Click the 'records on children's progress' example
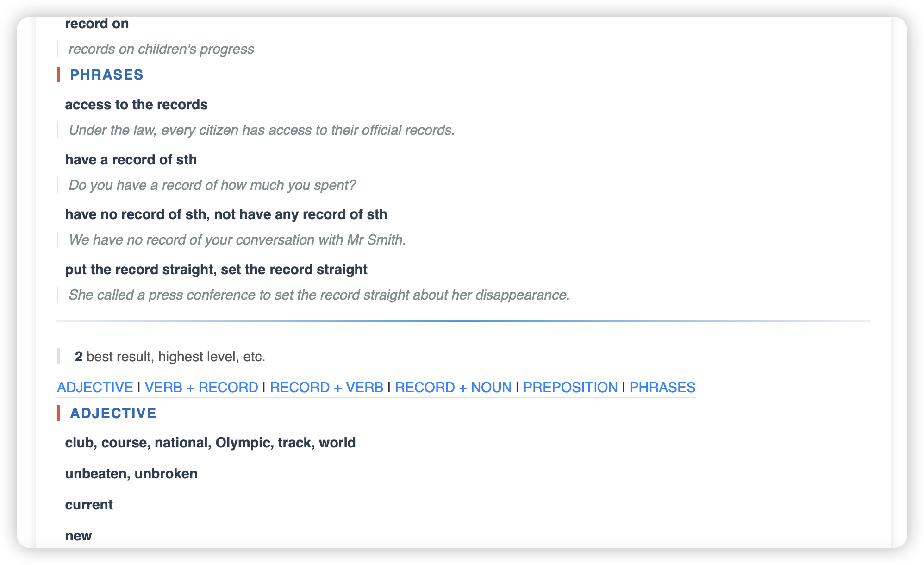Screen dimensions: 924x565 [161, 49]
